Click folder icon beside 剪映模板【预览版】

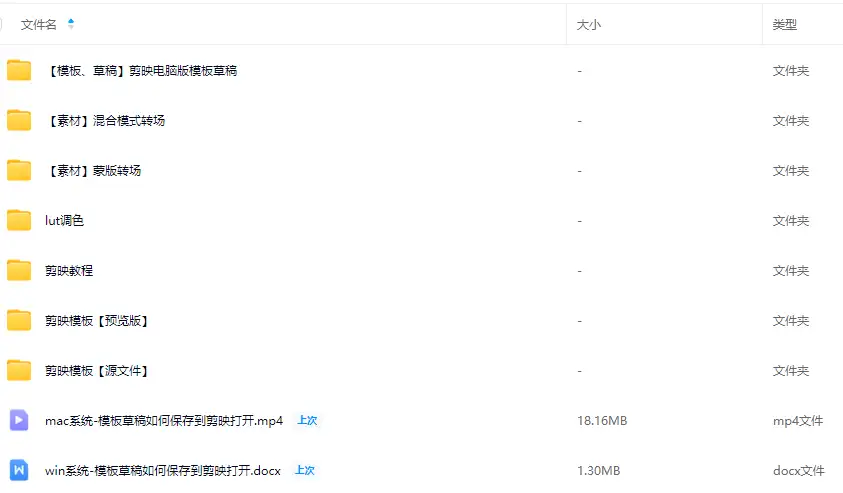[x=19, y=320]
